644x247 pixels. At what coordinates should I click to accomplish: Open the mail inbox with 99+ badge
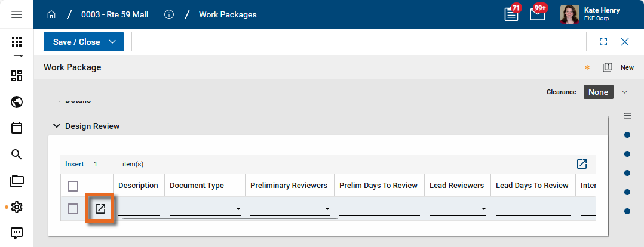tap(537, 14)
